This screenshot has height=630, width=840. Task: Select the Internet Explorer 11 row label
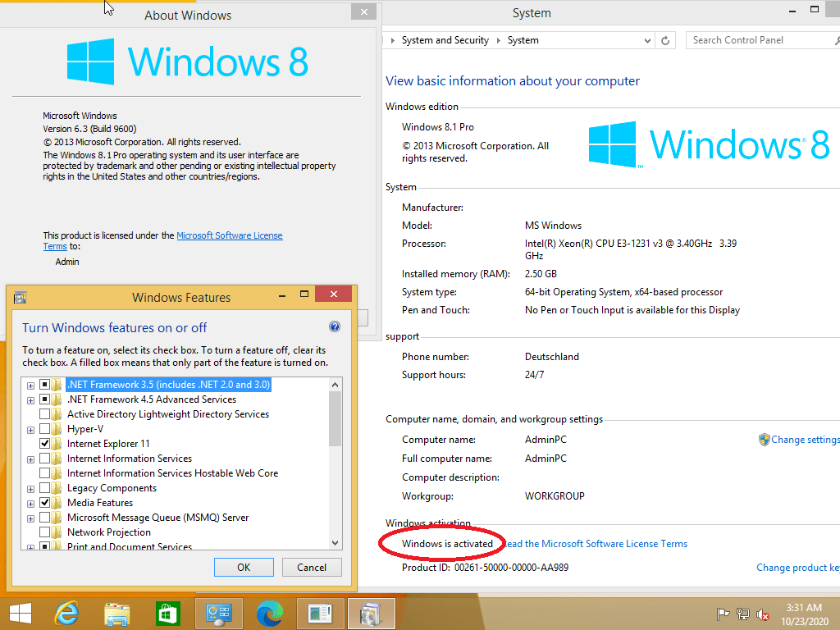108,444
